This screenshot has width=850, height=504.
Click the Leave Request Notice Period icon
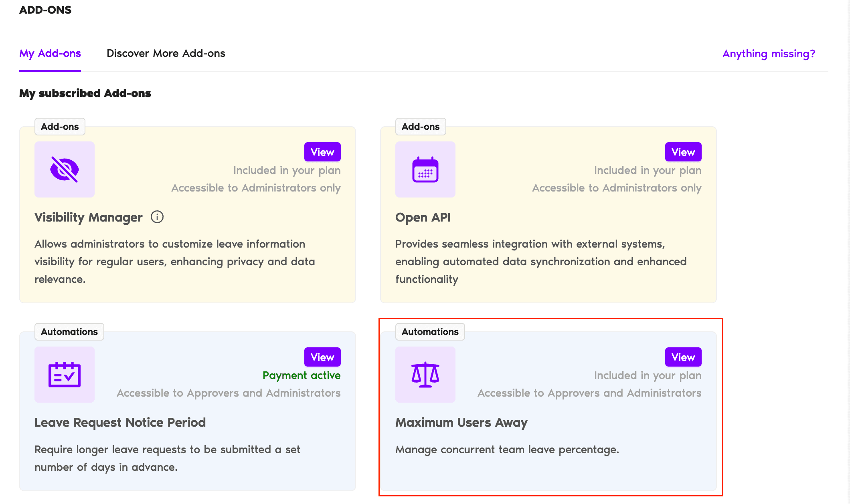pos(64,375)
